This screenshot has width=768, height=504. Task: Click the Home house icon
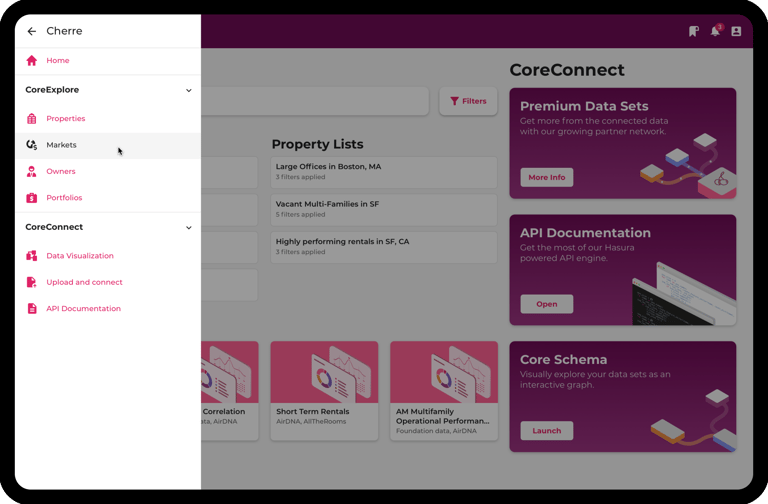click(x=32, y=61)
